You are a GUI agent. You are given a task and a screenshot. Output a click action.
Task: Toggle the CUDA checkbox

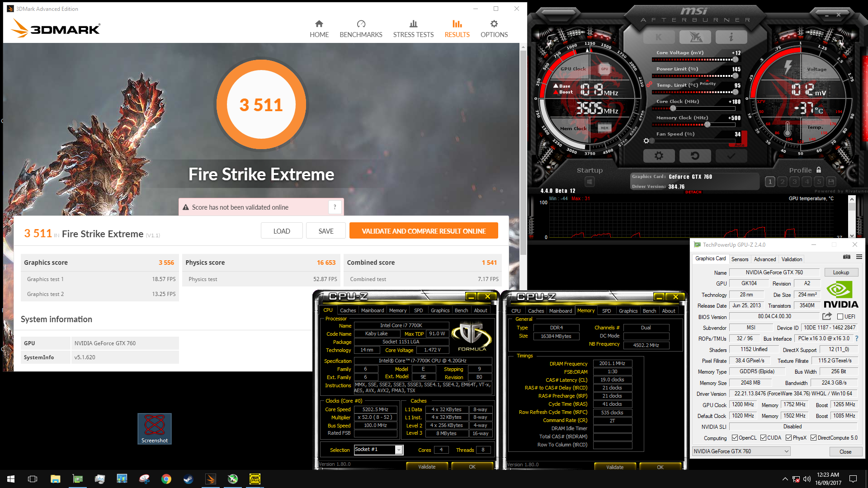(x=763, y=438)
